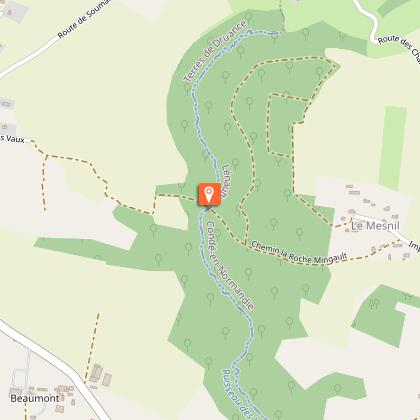Select the Le Mesnil place label
This screenshot has height=420, width=420.
[x=375, y=226]
